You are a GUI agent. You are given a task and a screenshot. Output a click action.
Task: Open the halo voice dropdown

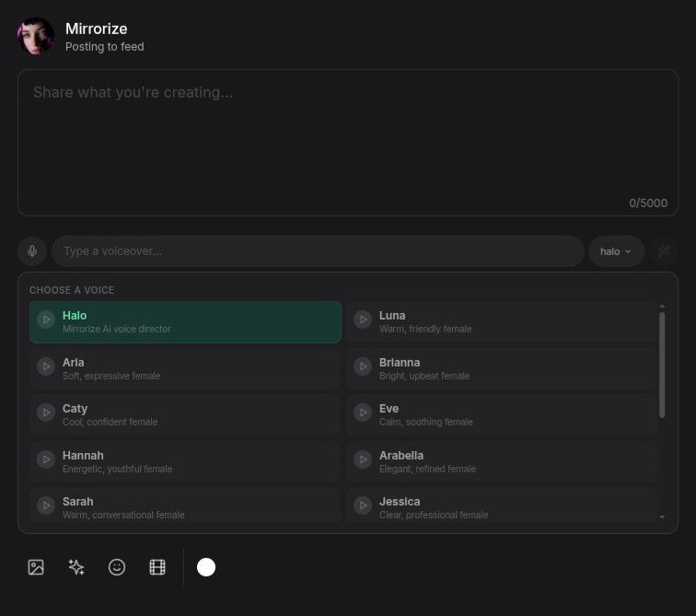click(x=616, y=251)
